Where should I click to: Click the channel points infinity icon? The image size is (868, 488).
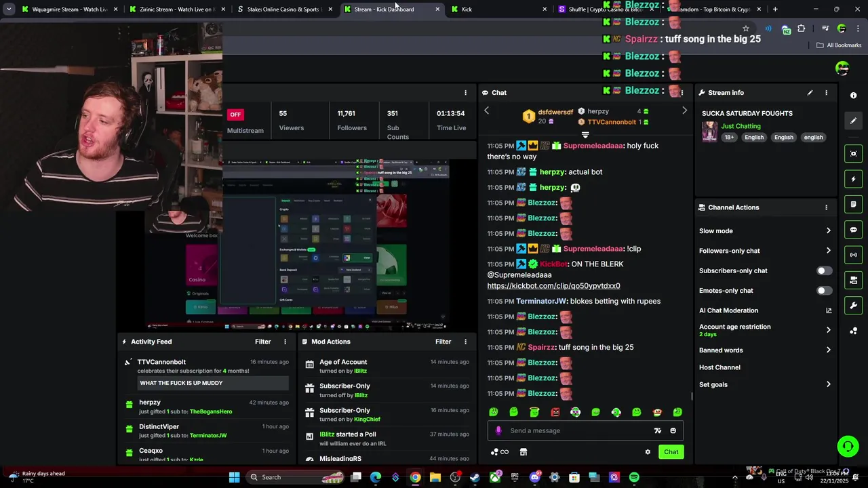coord(500,452)
